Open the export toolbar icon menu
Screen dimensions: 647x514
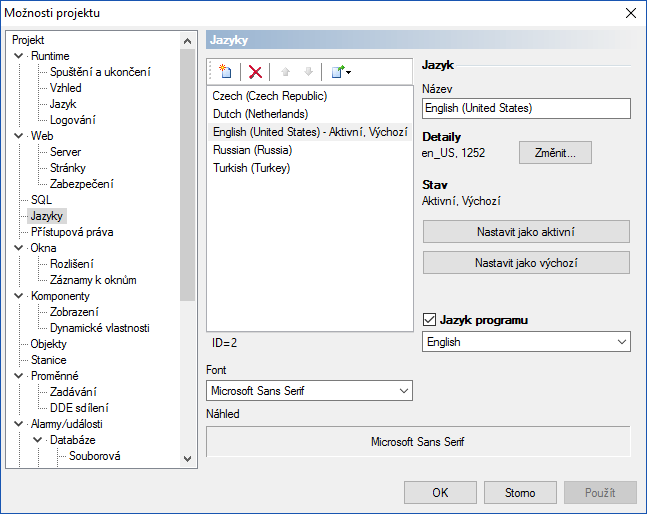click(x=340, y=72)
